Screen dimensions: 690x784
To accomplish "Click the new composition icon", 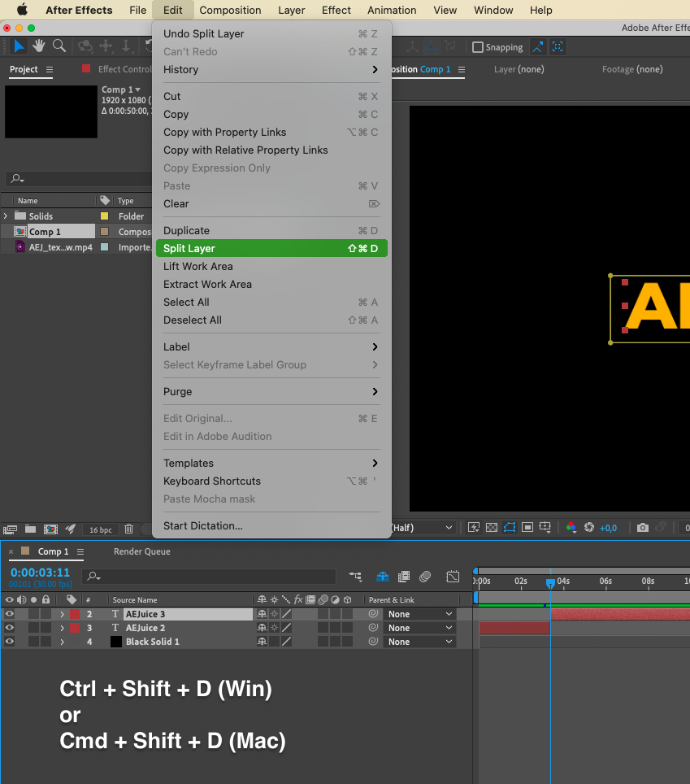I will pyautogui.click(x=50, y=529).
